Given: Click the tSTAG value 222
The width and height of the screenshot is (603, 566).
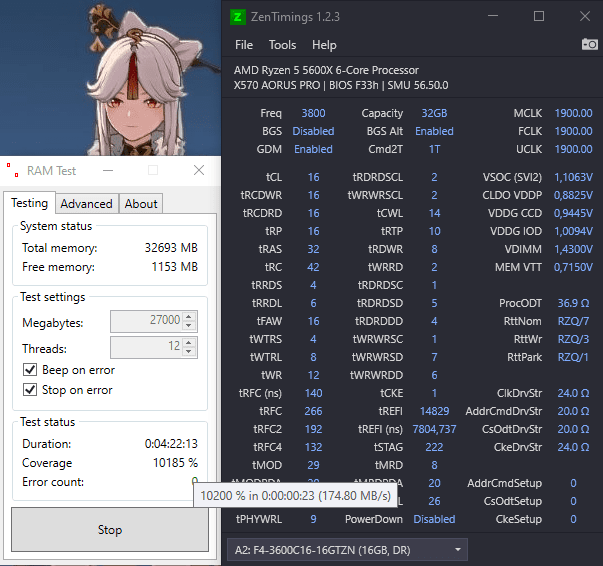Looking at the screenshot, I should [x=434, y=447].
